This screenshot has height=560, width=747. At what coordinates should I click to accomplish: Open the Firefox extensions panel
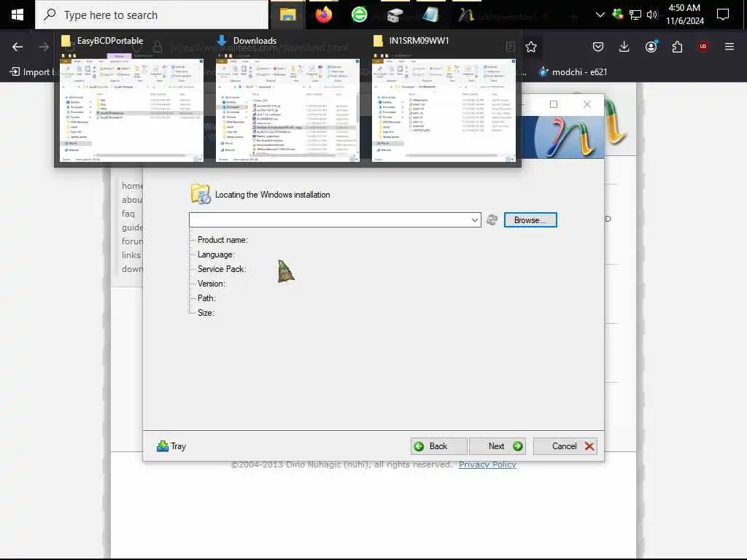(x=677, y=47)
